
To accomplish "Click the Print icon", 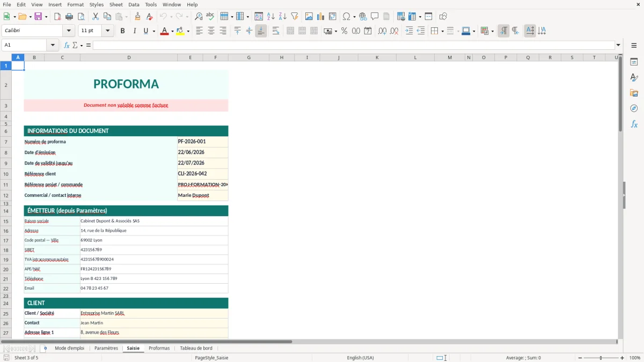I will [69, 17].
